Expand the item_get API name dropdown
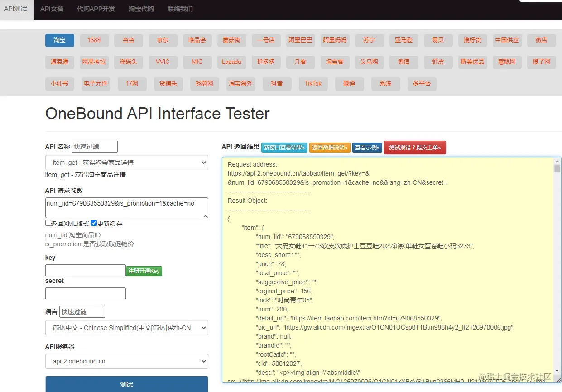Screen dimensions: 562x392 tap(127, 163)
